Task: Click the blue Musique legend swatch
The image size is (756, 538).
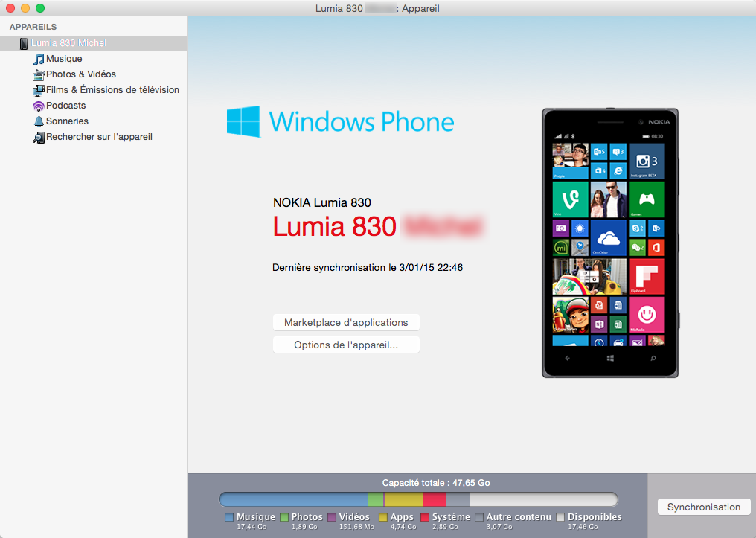Action: (229, 517)
